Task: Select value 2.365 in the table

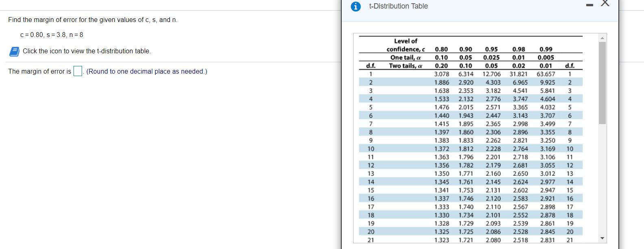Action: tap(493, 124)
